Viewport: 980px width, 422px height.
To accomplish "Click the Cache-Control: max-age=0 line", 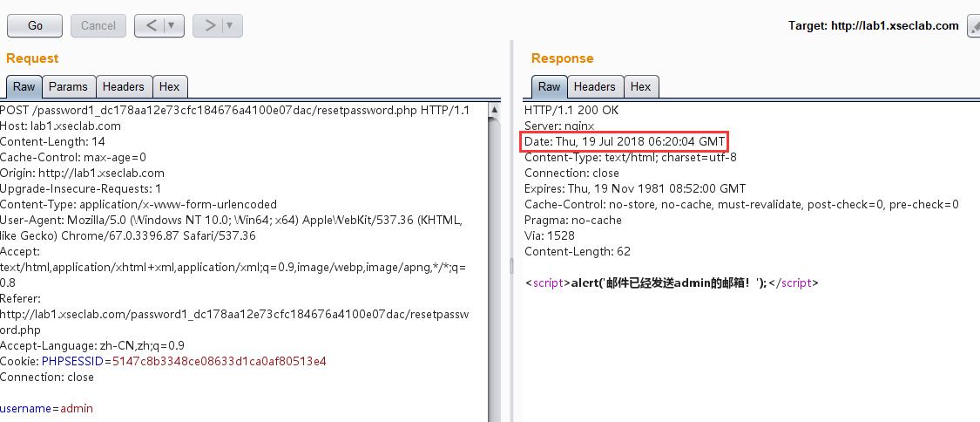I will click(73, 157).
